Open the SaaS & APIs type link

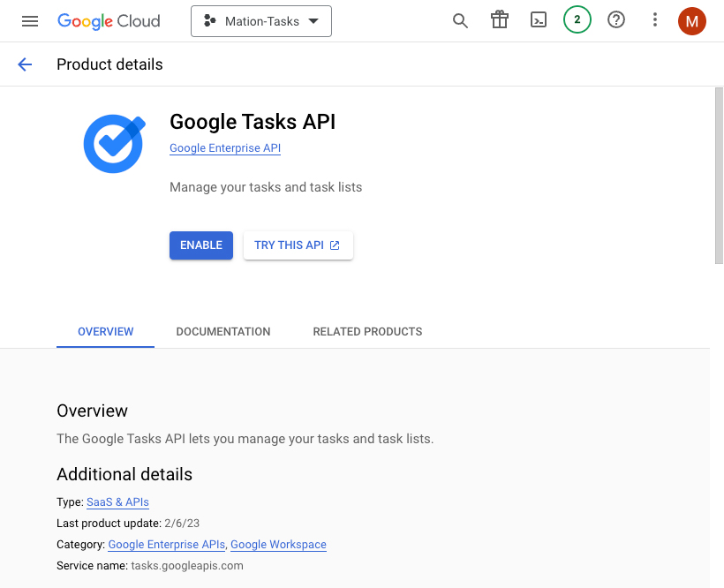[117, 502]
